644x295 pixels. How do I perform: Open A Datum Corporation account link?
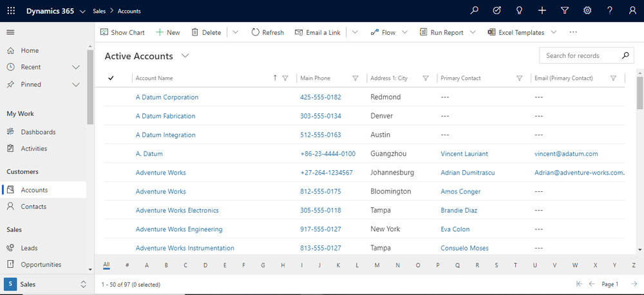click(x=167, y=97)
